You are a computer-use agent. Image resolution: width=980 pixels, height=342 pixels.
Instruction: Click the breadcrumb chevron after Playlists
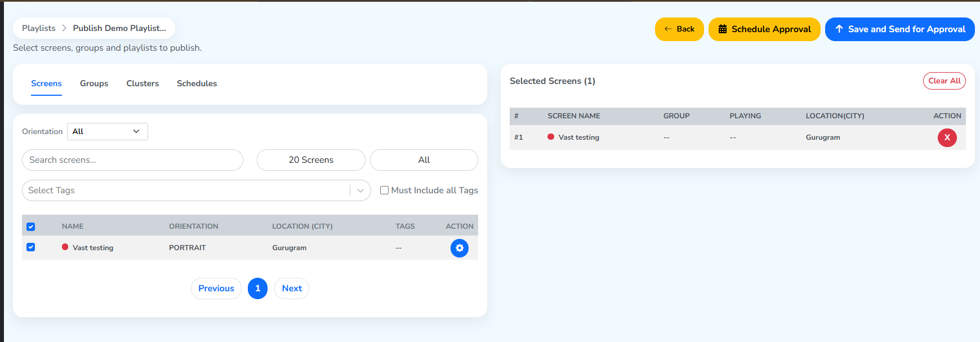pyautogui.click(x=64, y=28)
